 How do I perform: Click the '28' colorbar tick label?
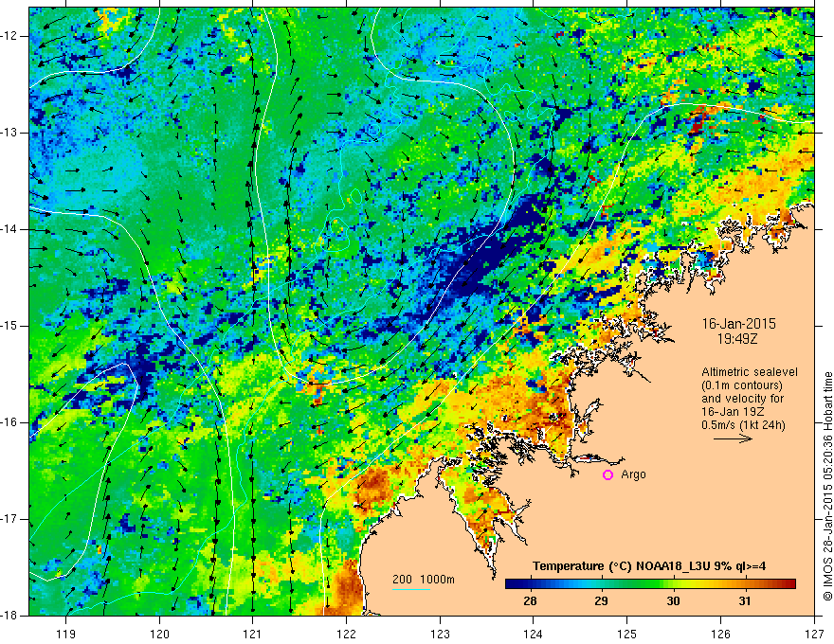pyautogui.click(x=530, y=601)
